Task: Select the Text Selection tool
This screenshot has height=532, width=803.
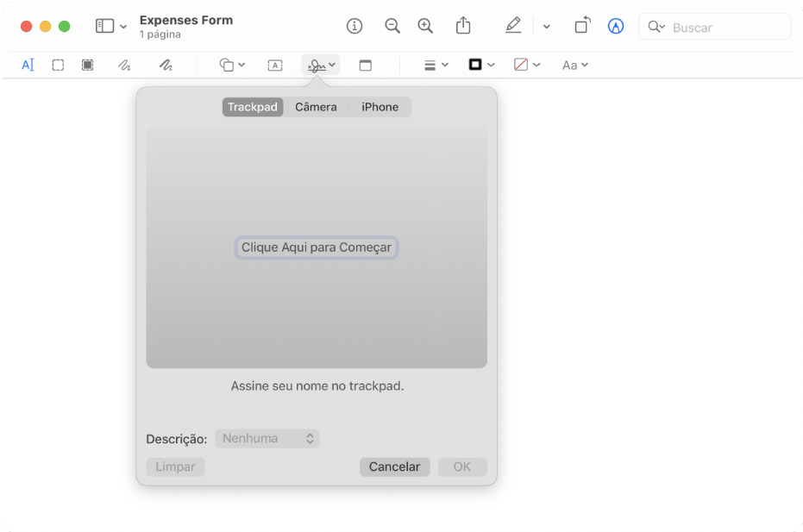Action: pos(28,65)
